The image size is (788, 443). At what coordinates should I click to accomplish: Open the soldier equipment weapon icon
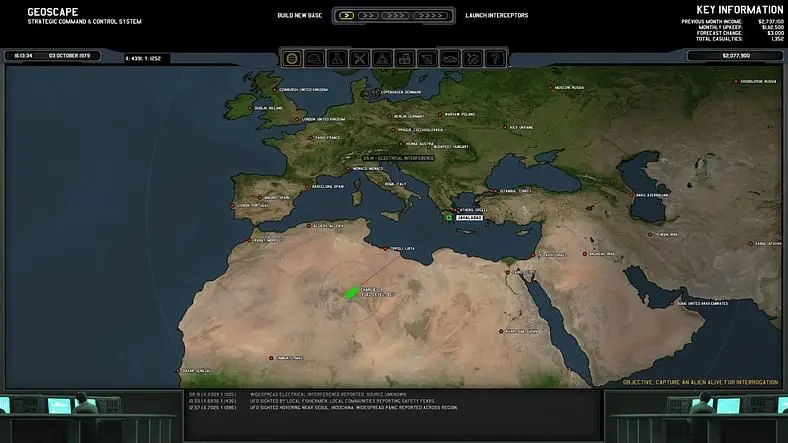[428, 59]
